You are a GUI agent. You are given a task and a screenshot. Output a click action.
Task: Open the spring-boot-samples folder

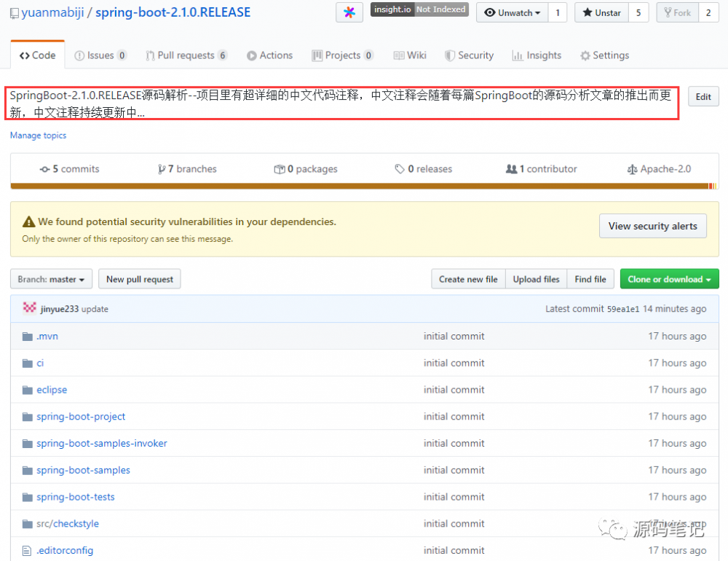coord(83,470)
